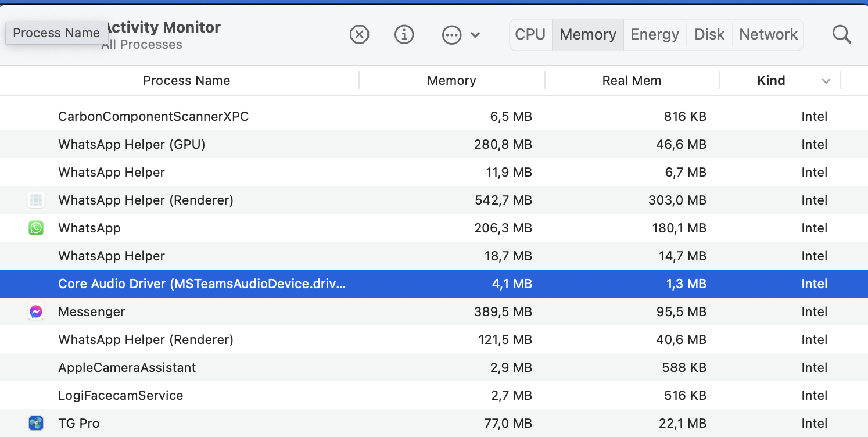Viewport: 868px width, 437px height.
Task: Switch to the Energy tab
Action: (x=654, y=35)
